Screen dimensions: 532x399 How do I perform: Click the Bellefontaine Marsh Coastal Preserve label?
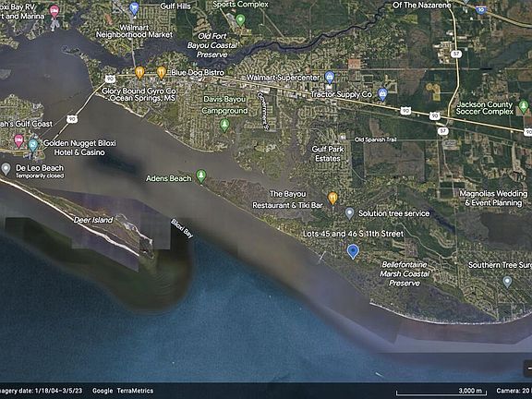click(405, 273)
